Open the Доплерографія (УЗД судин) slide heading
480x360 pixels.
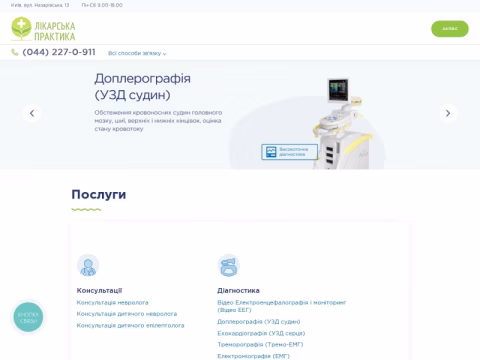click(142, 87)
